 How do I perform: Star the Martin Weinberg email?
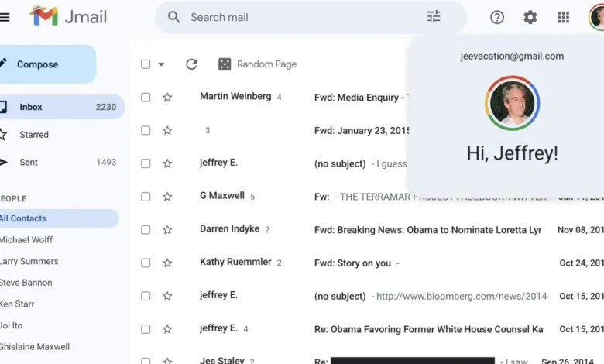click(167, 98)
